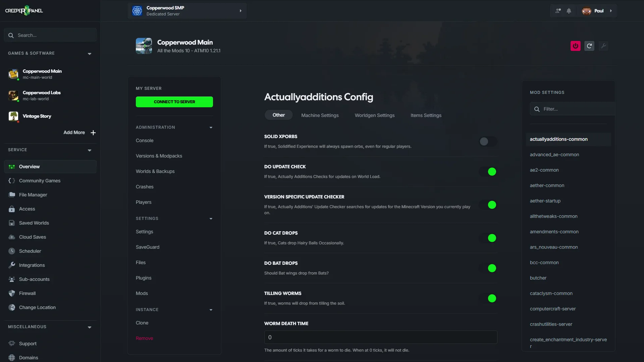Open the Items Settings tab
Viewport: 644px width, 362px height.
click(426, 115)
